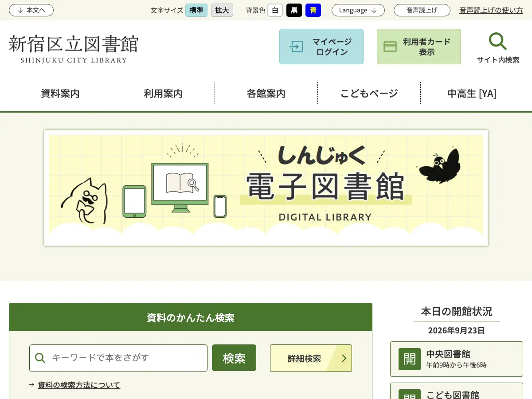Click the user card icon
The width and height of the screenshot is (532, 399).
pyautogui.click(x=390, y=47)
